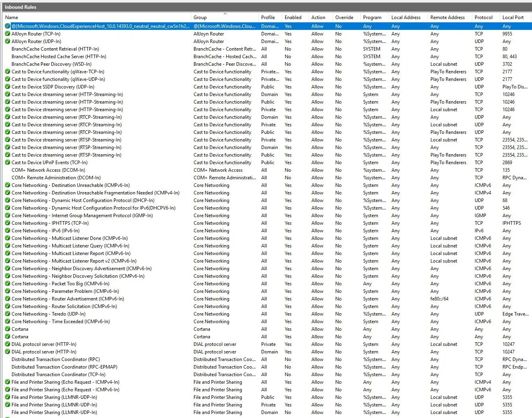Image resolution: width=532 pixels, height=418 pixels.
Task: Click the icon of Core Networking - Destination Unreachable (ICMPv6-In)
Action: (8, 185)
